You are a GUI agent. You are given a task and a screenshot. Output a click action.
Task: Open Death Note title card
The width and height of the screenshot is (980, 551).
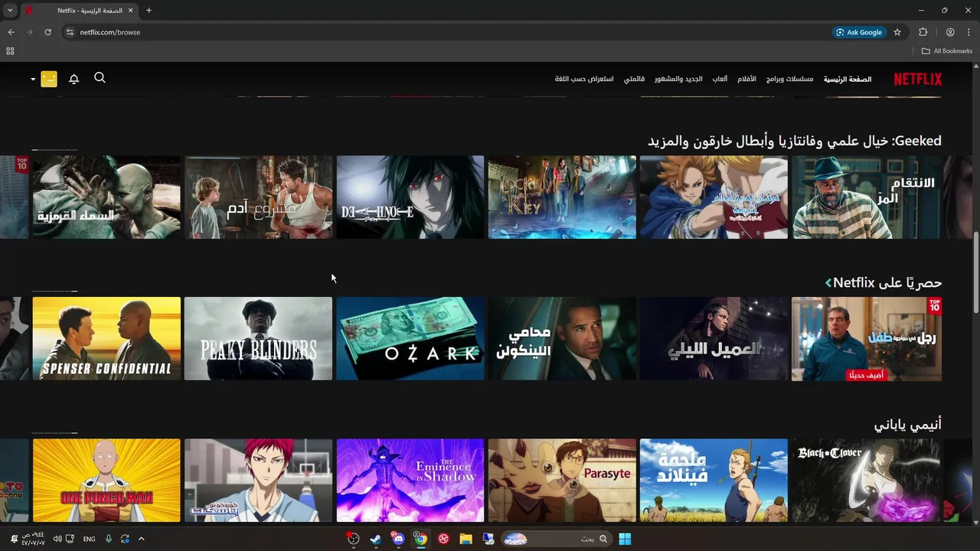[x=410, y=197]
